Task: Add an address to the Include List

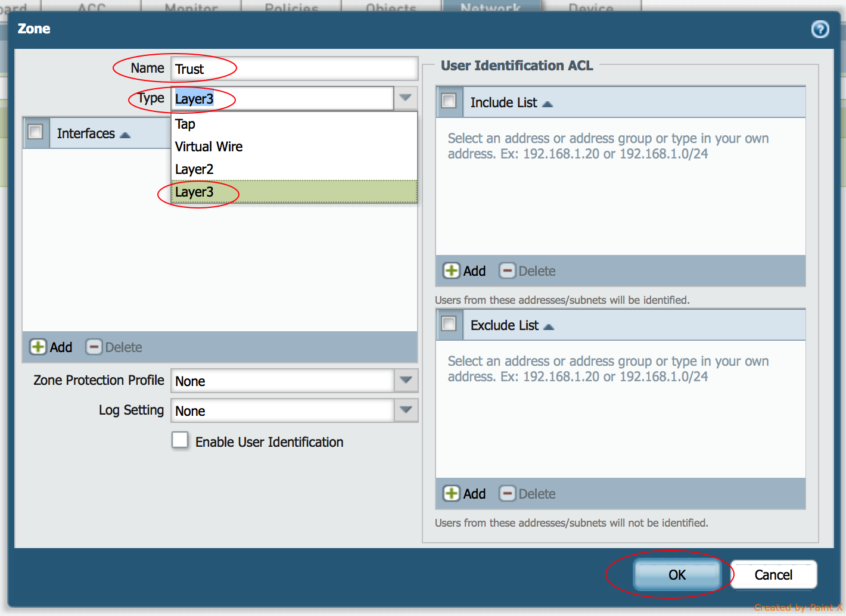Action: click(x=465, y=271)
